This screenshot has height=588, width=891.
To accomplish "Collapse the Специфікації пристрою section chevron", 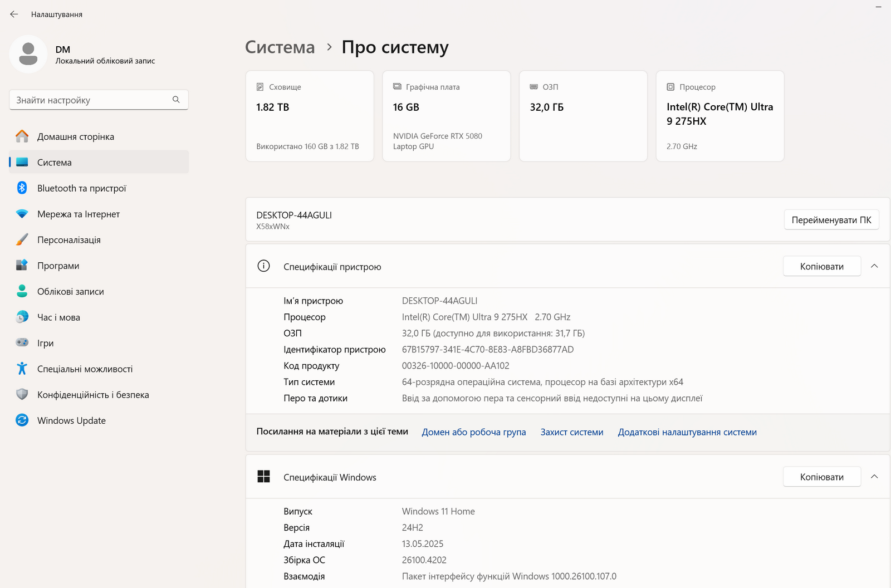I will [x=874, y=266].
